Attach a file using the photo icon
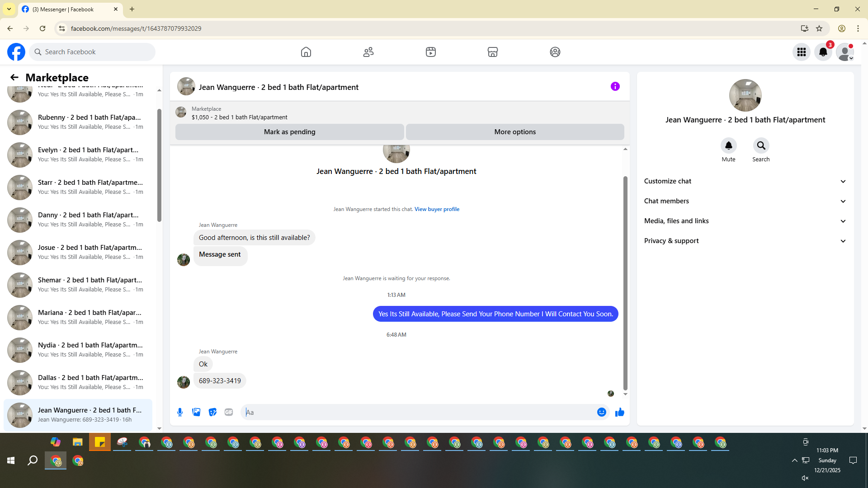The height and width of the screenshot is (488, 868). point(196,412)
